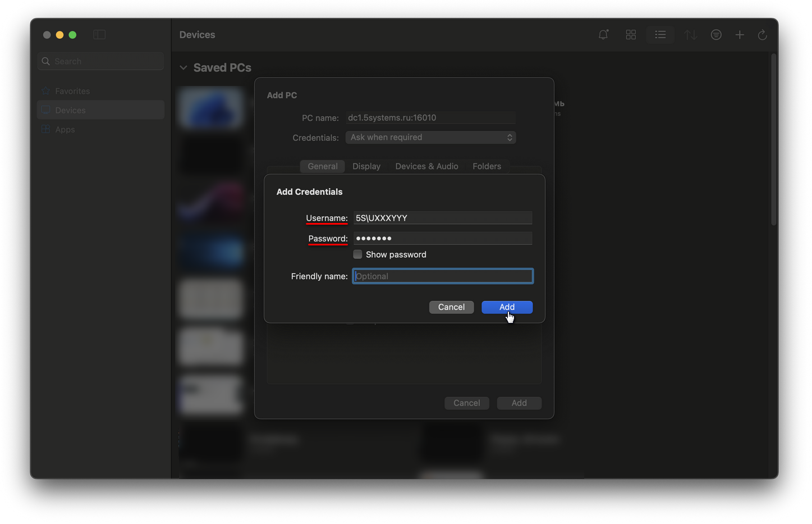The width and height of the screenshot is (812, 524).
Task: Switch to grid view icon
Action: point(631,35)
